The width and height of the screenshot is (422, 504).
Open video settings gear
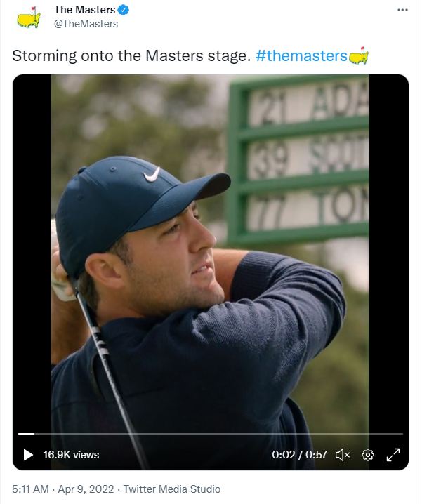367,455
